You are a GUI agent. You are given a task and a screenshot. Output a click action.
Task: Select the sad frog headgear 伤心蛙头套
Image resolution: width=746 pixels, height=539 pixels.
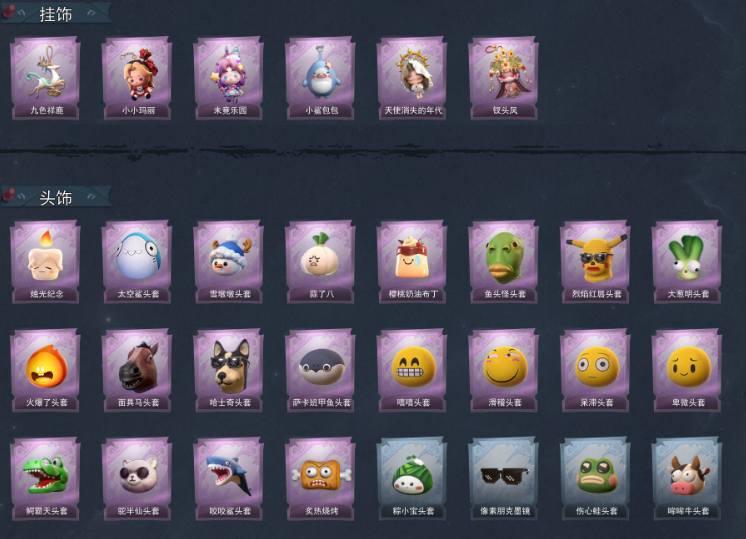tap(595, 479)
